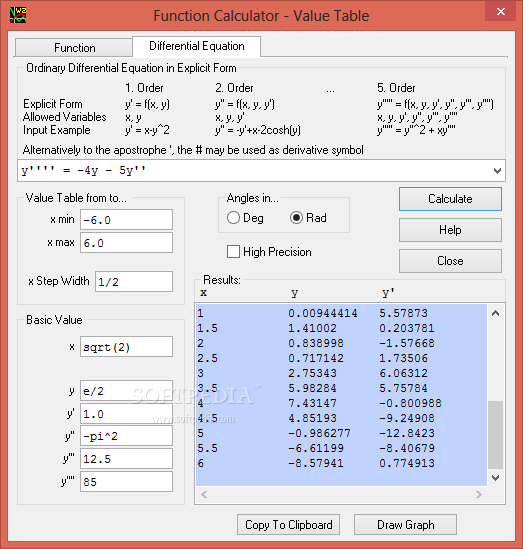523x549 pixels.
Task: Click the results vertical scrollbar thumb
Action: coord(495,435)
